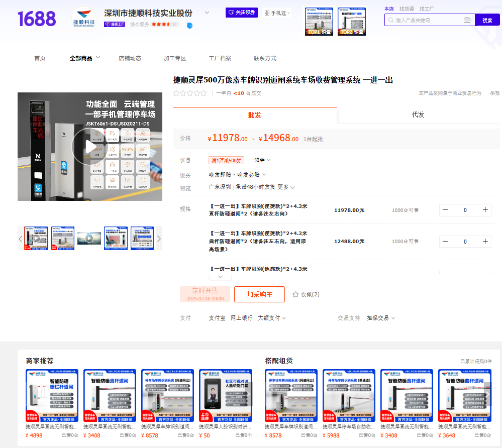Expand the 领券 coupon dropdown
Image resolution: width=502 pixels, height=448 pixels.
pyautogui.click(x=262, y=160)
